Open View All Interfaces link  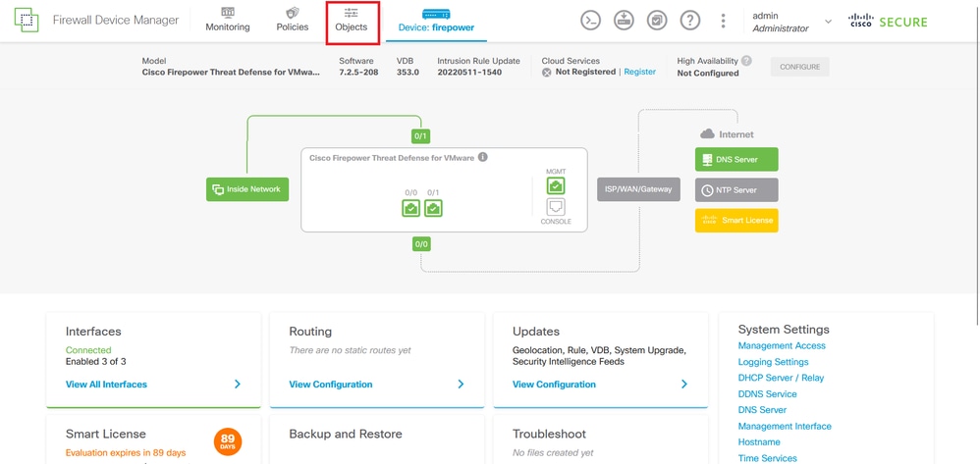point(106,385)
